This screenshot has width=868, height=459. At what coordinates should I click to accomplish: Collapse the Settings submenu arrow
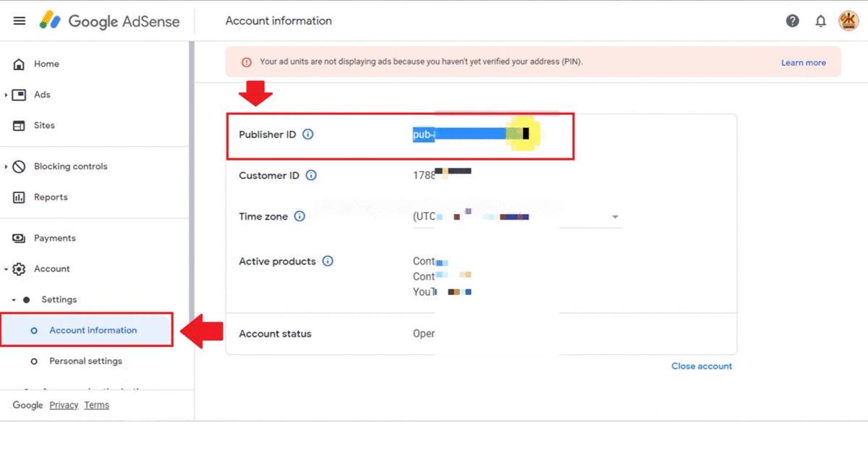click(14, 300)
